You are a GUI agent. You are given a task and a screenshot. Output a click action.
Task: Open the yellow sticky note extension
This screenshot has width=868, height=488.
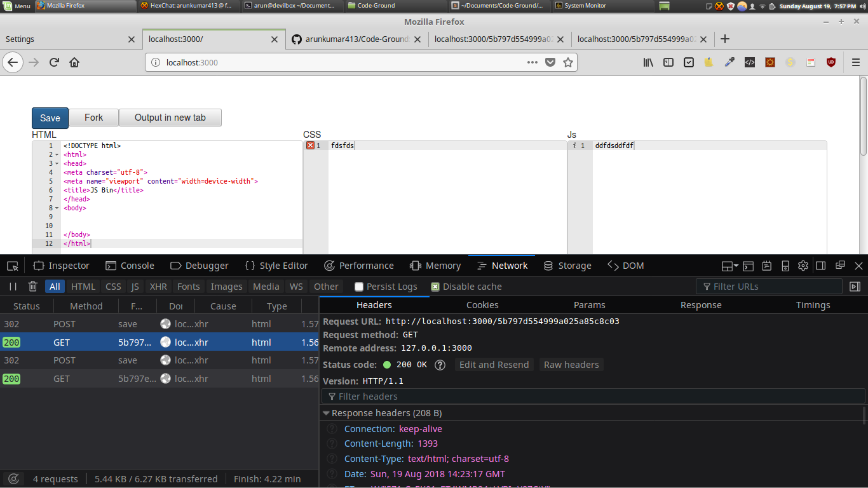[x=709, y=62]
